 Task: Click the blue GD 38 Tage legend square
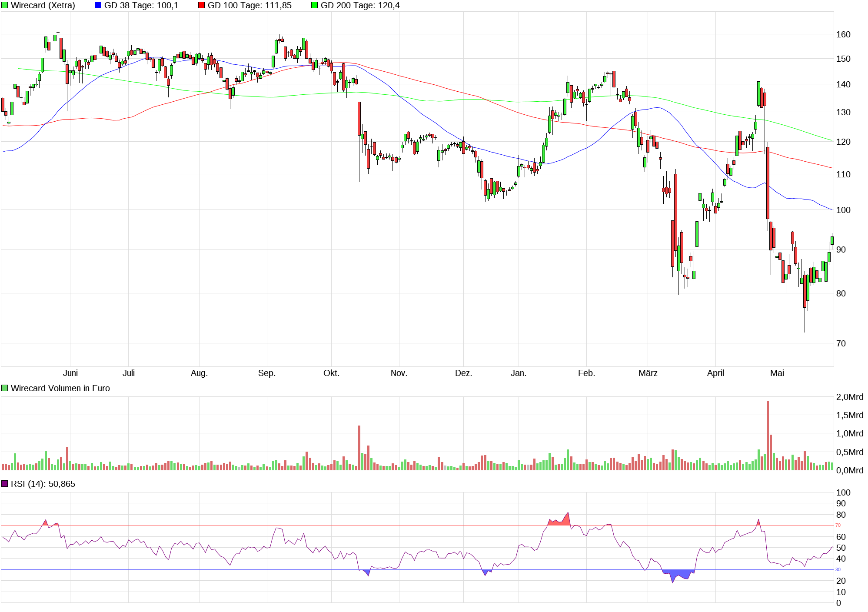tap(98, 5)
